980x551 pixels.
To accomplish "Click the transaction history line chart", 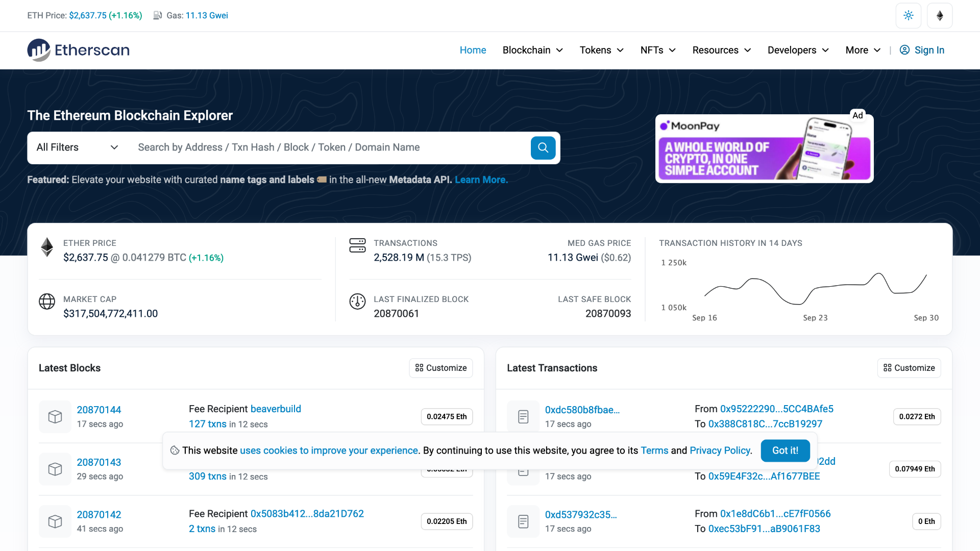I will pyautogui.click(x=815, y=289).
